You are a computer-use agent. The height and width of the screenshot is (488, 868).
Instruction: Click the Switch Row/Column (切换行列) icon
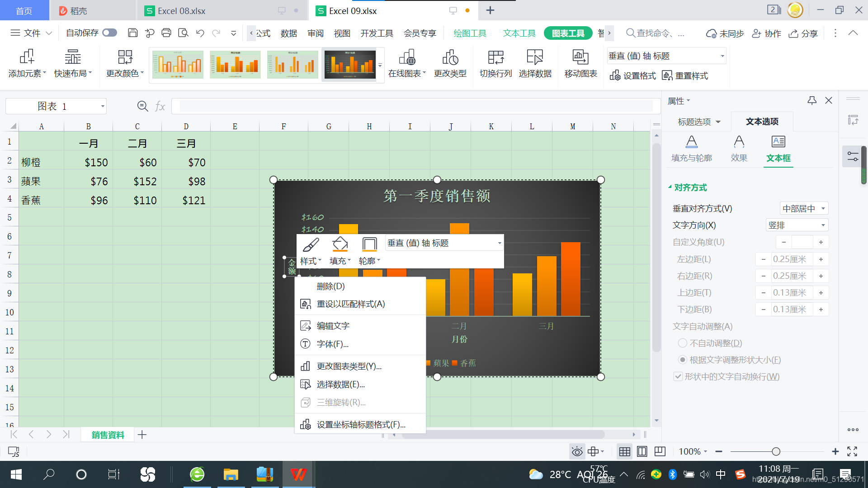coord(495,57)
